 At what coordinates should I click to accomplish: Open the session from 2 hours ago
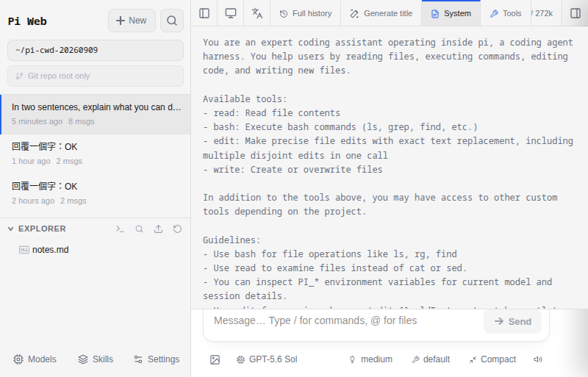coord(96,193)
